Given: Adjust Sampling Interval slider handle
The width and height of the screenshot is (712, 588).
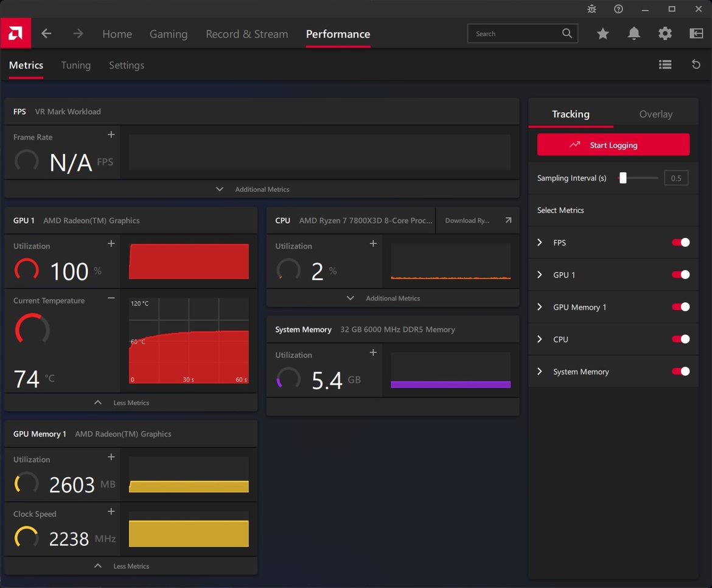Looking at the screenshot, I should tap(623, 178).
